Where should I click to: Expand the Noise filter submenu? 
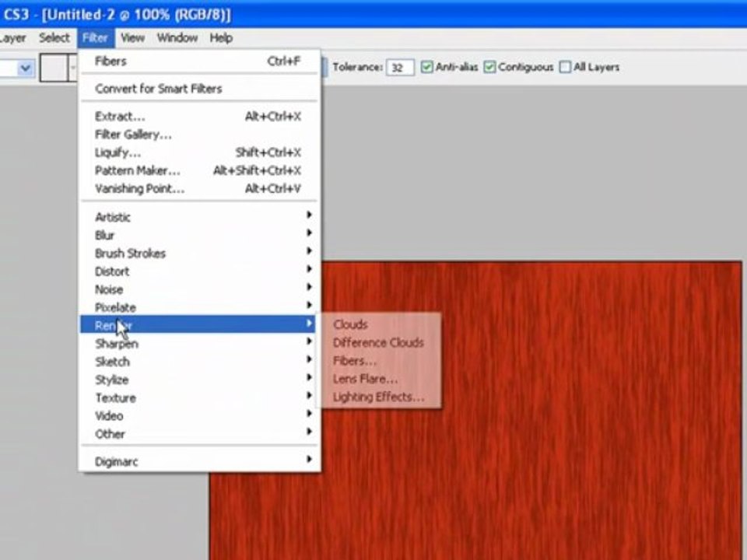198,290
